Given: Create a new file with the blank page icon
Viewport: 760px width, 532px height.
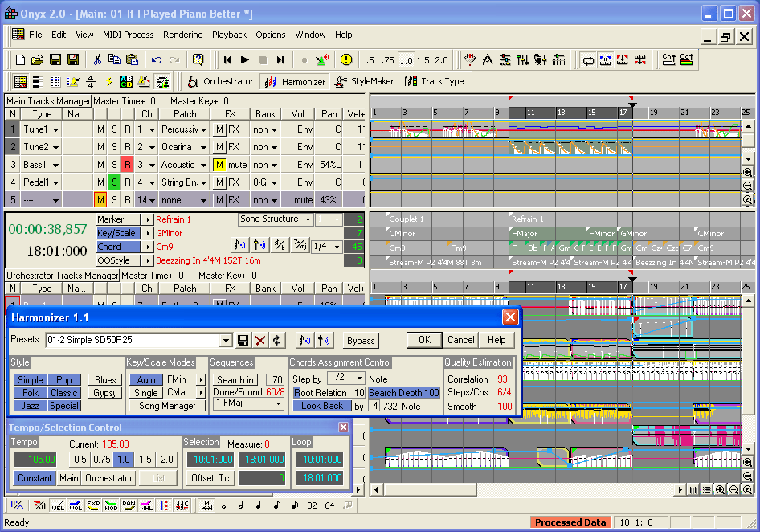Looking at the screenshot, I should point(20,59).
